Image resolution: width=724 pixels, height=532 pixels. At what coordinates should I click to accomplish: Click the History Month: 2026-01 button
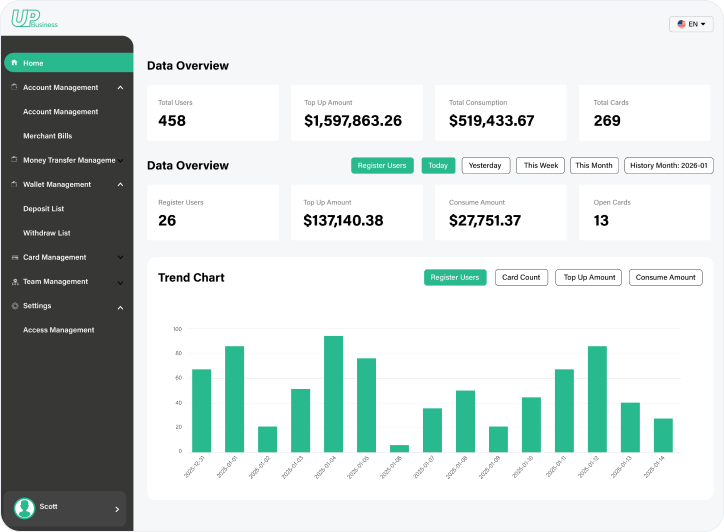point(669,166)
